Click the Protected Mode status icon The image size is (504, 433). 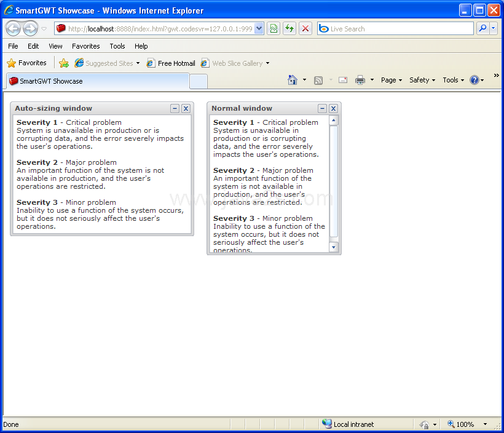[x=424, y=424]
